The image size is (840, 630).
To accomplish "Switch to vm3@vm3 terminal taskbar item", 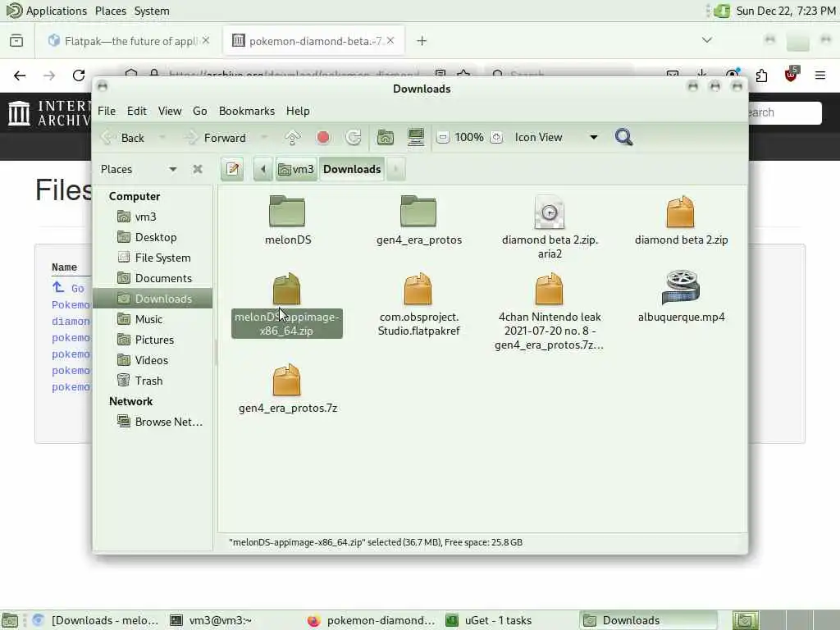I will click(x=212, y=620).
